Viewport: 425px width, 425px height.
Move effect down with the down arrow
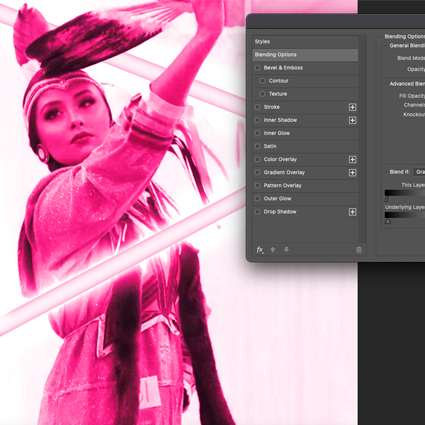(x=286, y=250)
